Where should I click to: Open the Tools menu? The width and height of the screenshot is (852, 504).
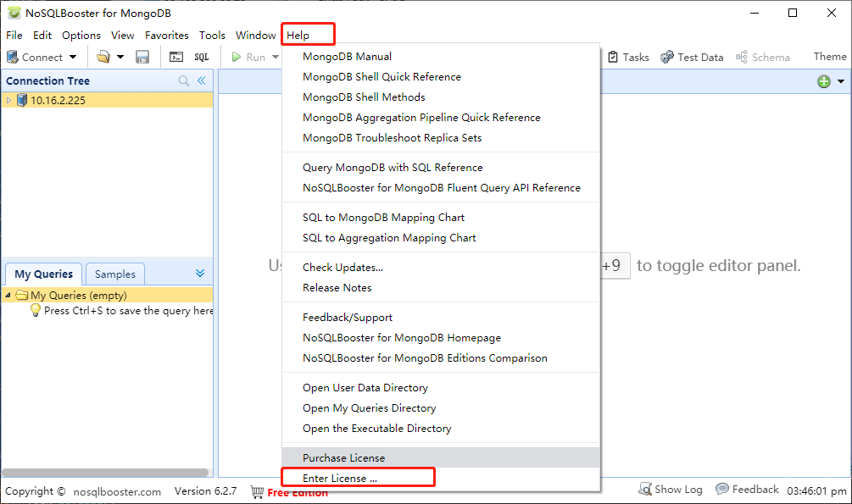212,36
